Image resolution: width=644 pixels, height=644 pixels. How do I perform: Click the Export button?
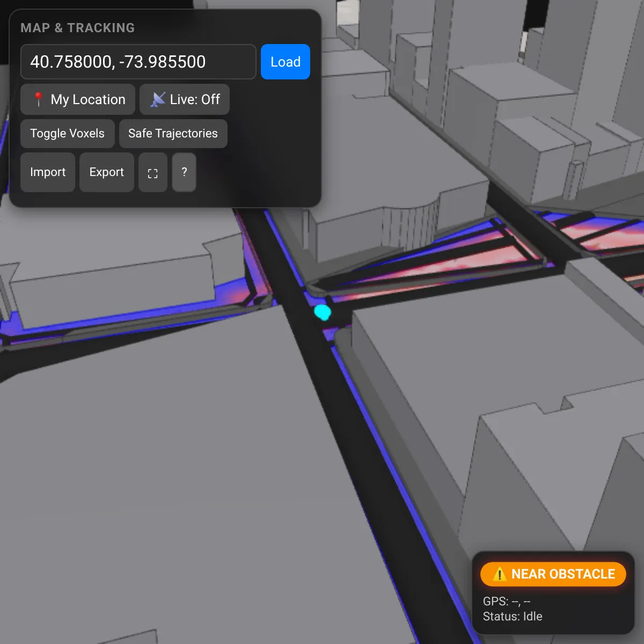[107, 172]
